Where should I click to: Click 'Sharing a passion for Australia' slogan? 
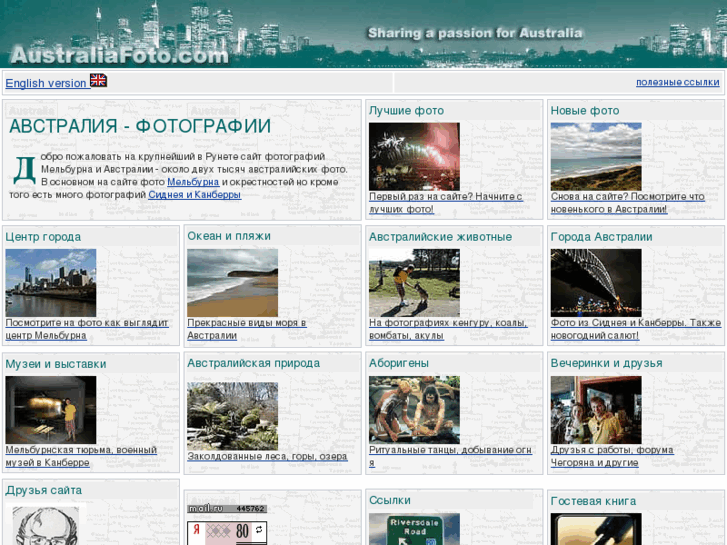pyautogui.click(x=475, y=33)
